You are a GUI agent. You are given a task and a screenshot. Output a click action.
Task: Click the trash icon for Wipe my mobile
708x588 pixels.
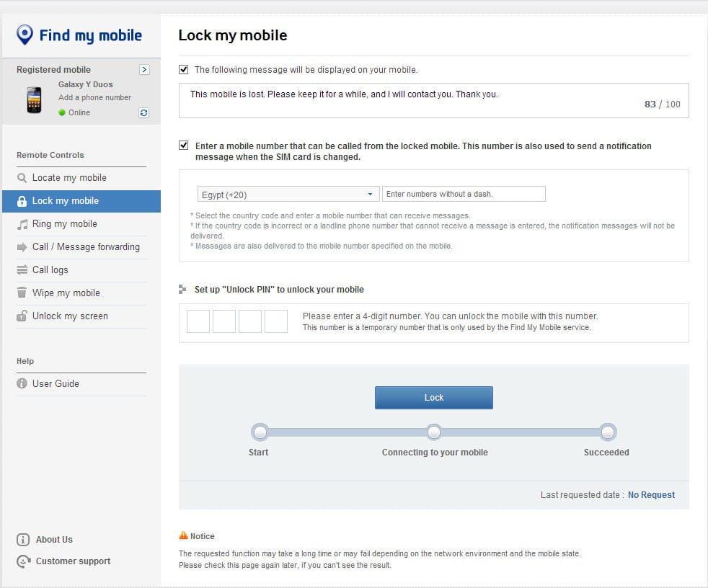pos(22,293)
